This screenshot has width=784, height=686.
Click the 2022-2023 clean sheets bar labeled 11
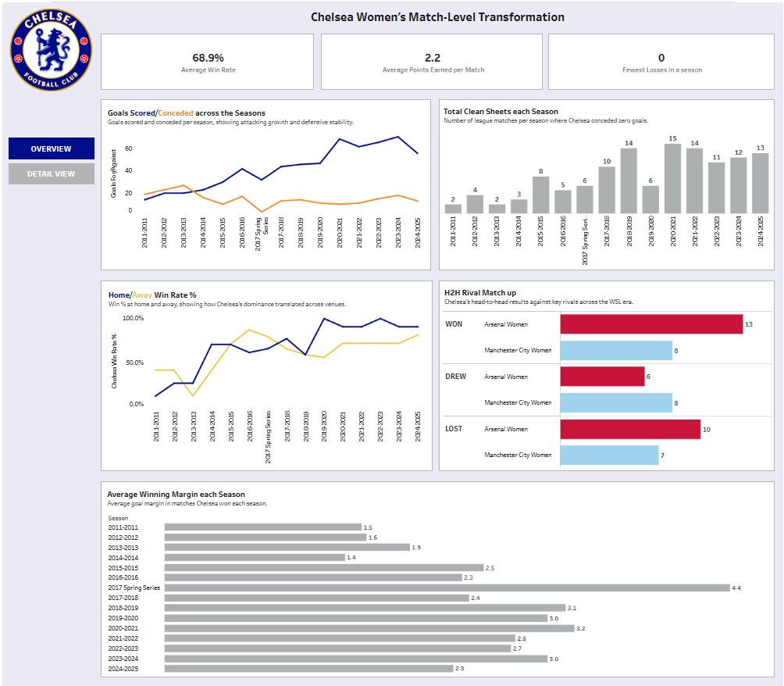[717, 188]
